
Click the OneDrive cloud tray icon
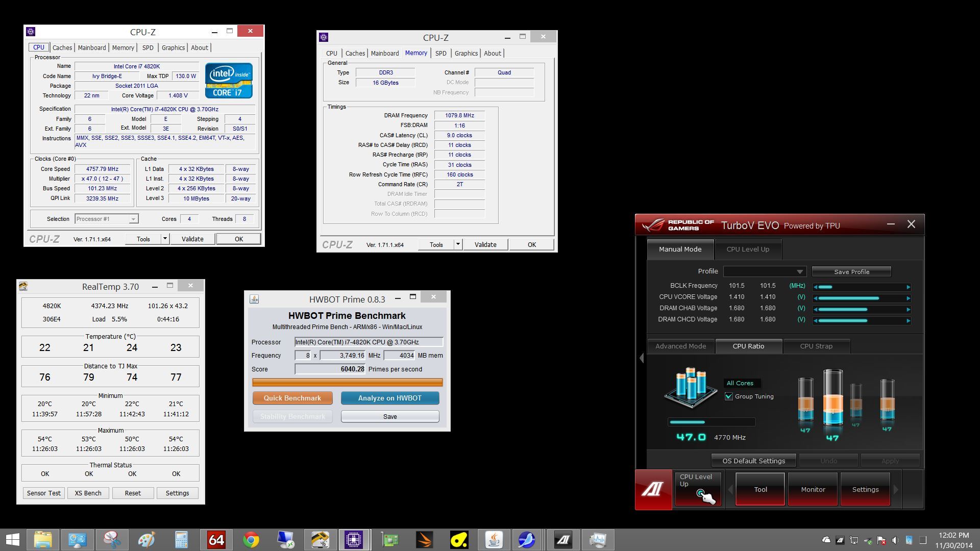point(826,540)
